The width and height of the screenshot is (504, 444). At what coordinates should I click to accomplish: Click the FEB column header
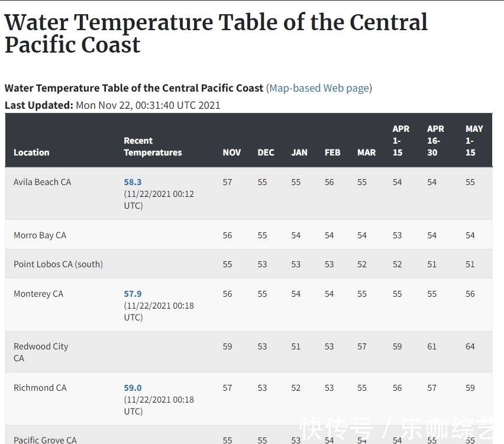(332, 153)
